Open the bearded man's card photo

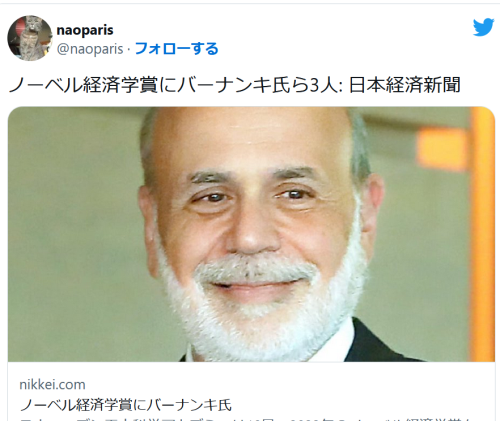[x=251, y=234]
